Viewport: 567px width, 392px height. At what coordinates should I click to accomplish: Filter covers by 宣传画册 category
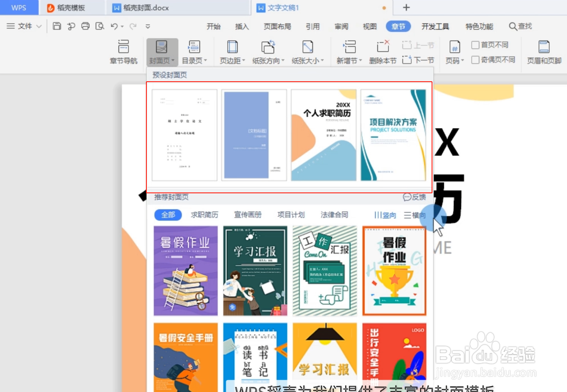click(248, 215)
